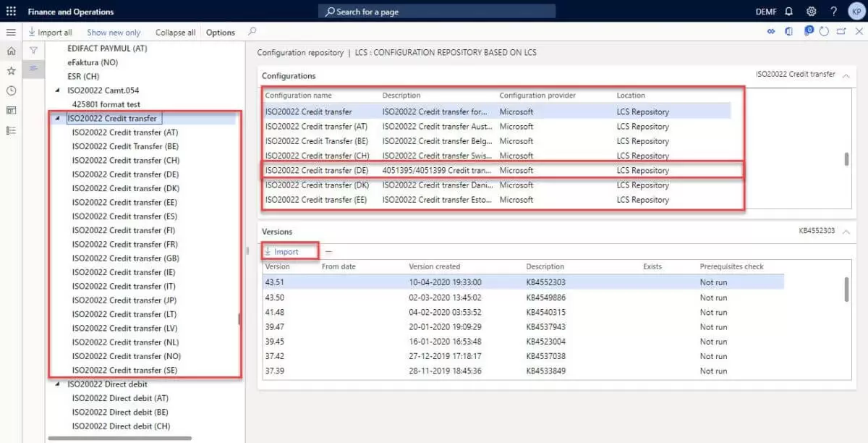
Task: Click inside the Search for a page field
Action: [x=434, y=11]
